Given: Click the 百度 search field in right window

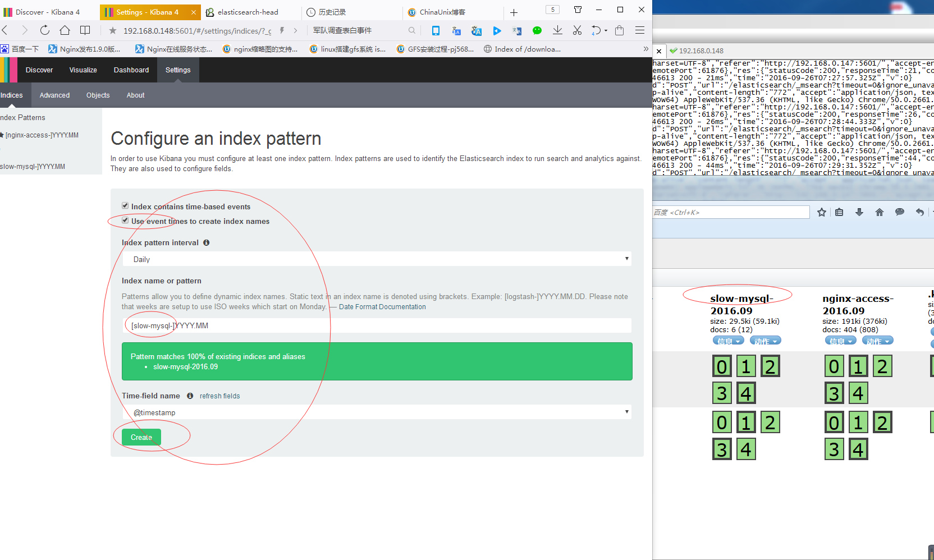Looking at the screenshot, I should click(x=731, y=212).
